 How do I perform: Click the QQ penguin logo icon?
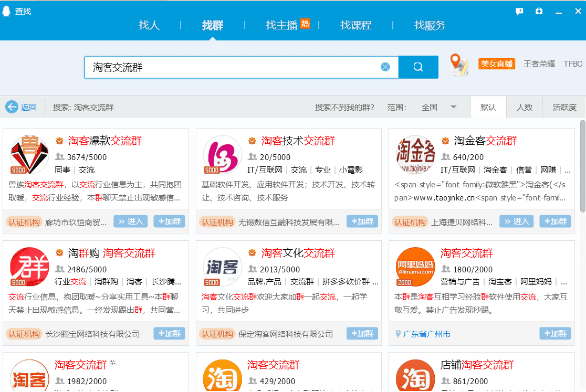(6, 11)
